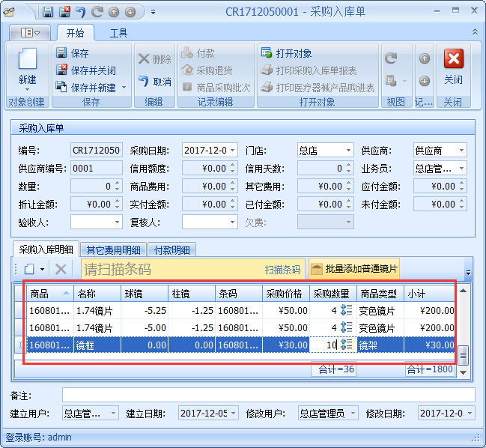Click the 数量 spinner field

(x=97, y=187)
